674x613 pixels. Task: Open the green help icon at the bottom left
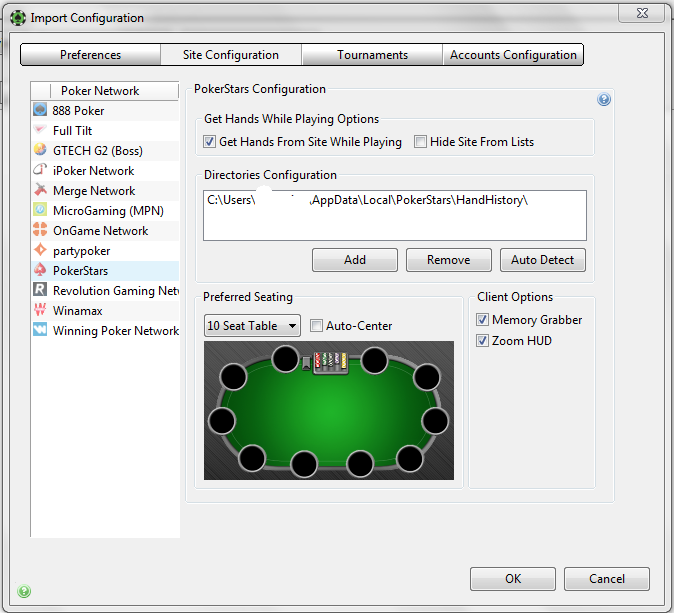point(24,591)
